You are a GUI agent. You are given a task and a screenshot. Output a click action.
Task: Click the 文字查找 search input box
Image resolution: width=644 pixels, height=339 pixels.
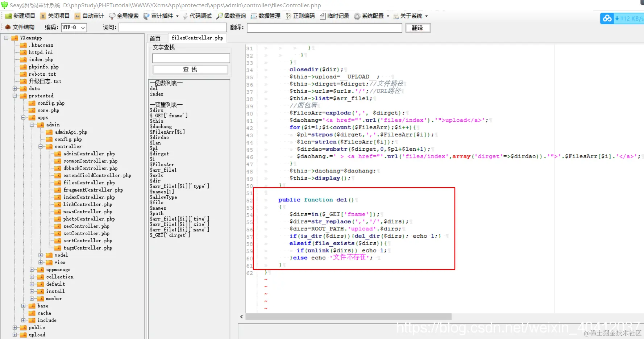191,58
